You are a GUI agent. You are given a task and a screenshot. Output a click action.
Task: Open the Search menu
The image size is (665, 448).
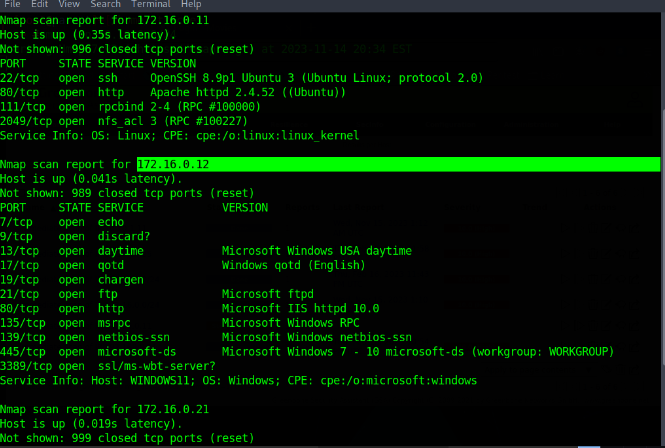coord(105,4)
